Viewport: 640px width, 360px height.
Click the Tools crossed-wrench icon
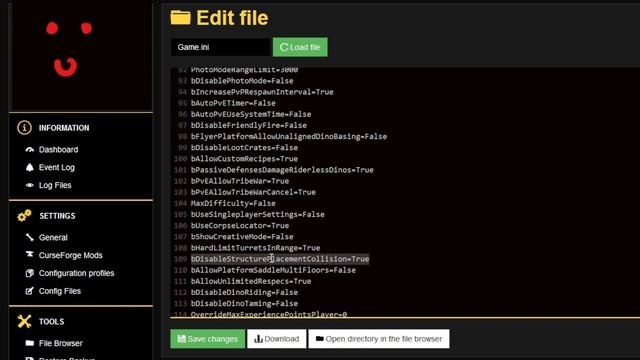(x=24, y=322)
